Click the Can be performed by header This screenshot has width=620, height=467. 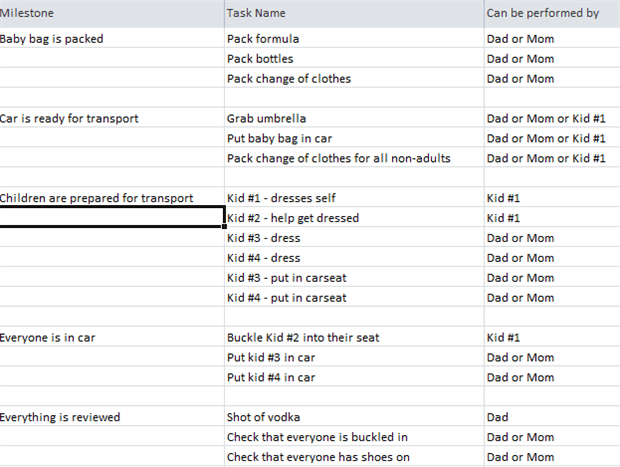(x=550, y=14)
